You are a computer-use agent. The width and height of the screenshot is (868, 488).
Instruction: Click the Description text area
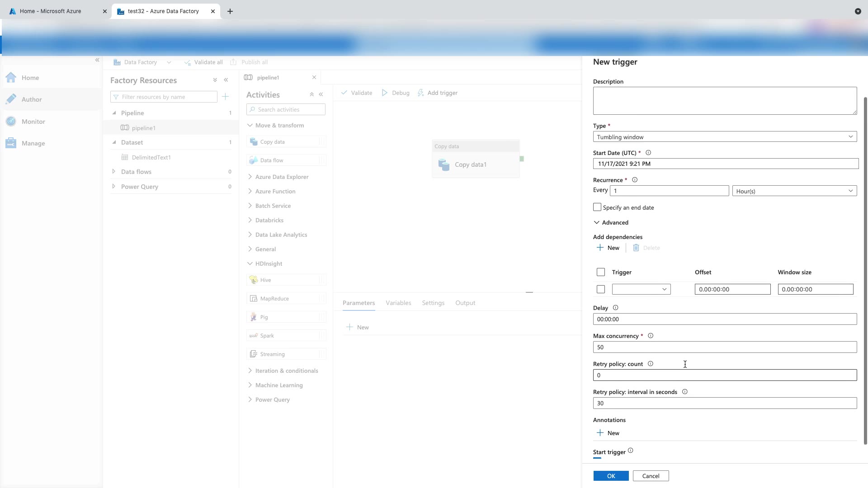point(725,101)
